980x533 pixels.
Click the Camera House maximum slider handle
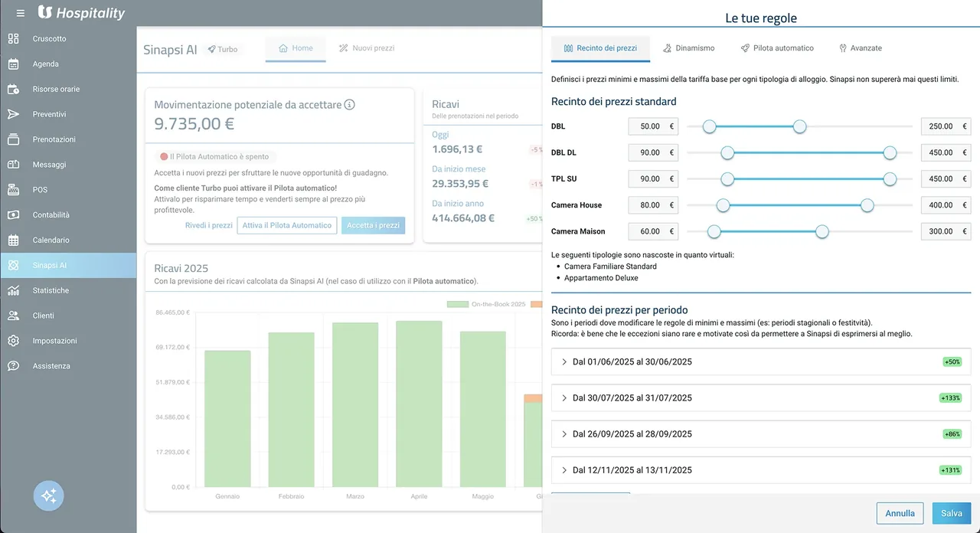(867, 205)
